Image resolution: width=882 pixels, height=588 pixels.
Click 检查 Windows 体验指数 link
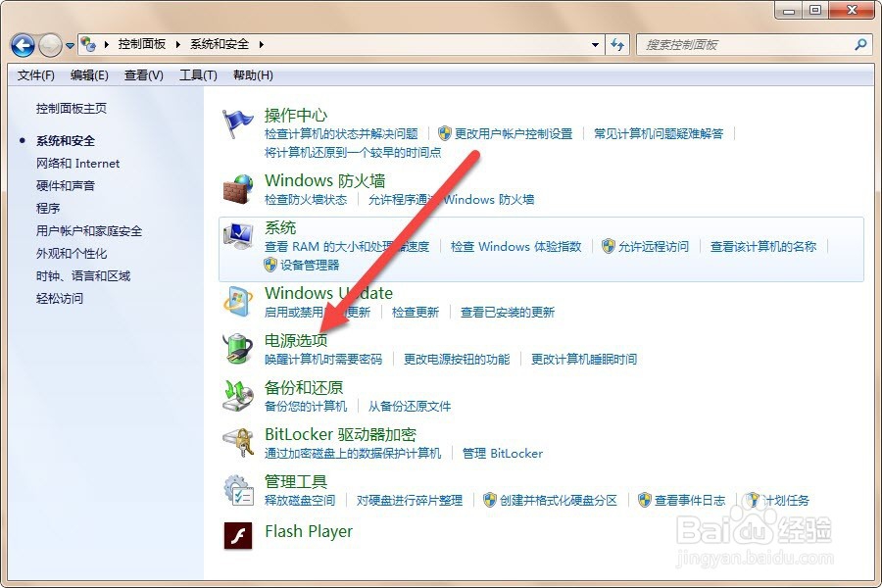[515, 246]
